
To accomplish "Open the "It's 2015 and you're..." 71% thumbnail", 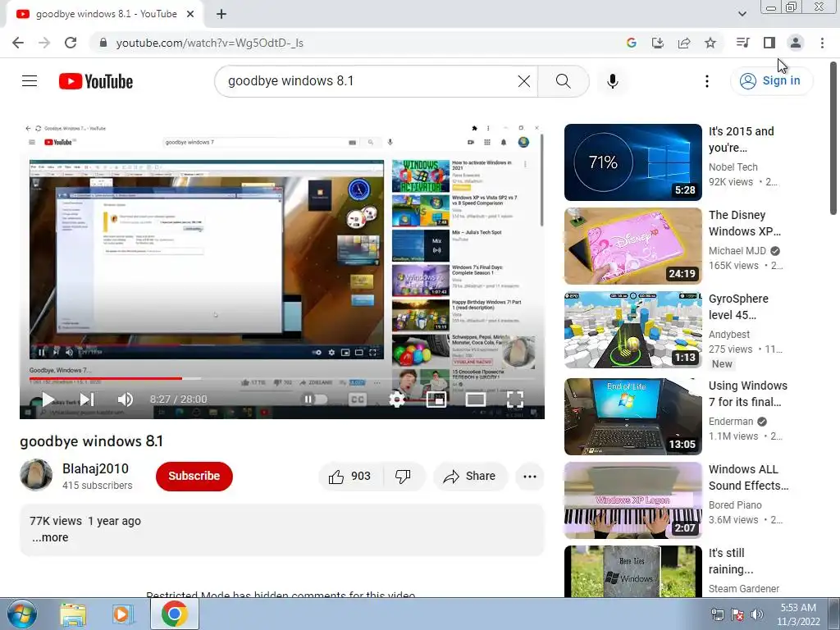I will [632, 162].
